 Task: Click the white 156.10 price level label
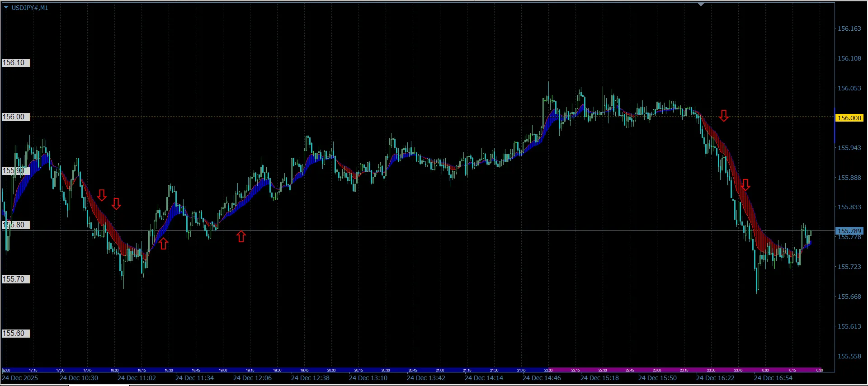point(15,63)
